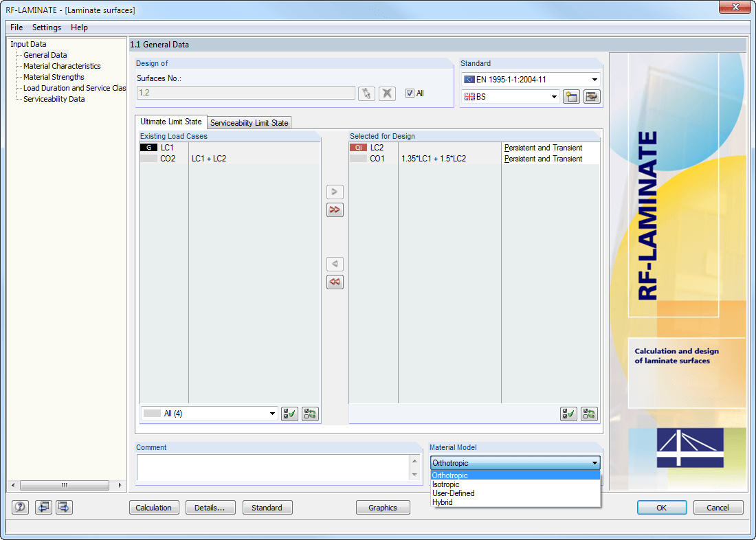
Task: Remove all load cases with double left arrow
Action: pyautogui.click(x=335, y=282)
